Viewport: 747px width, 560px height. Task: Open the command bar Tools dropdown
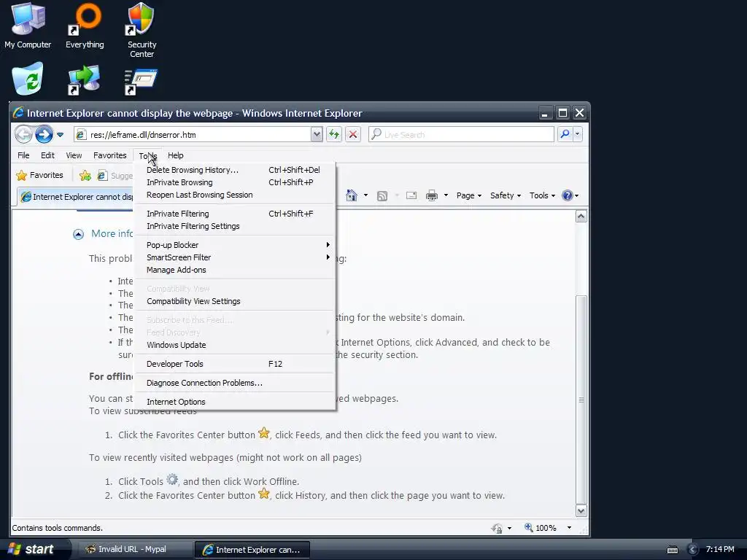click(x=542, y=195)
